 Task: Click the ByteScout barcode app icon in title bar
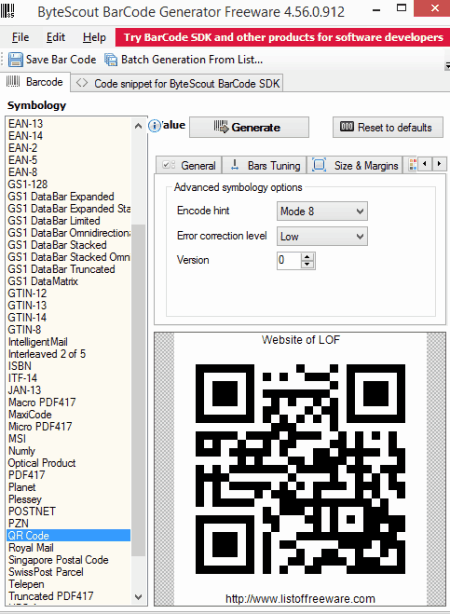point(7,11)
